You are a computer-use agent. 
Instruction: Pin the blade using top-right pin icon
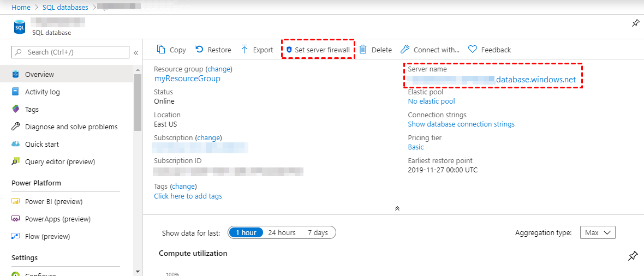[635, 23]
